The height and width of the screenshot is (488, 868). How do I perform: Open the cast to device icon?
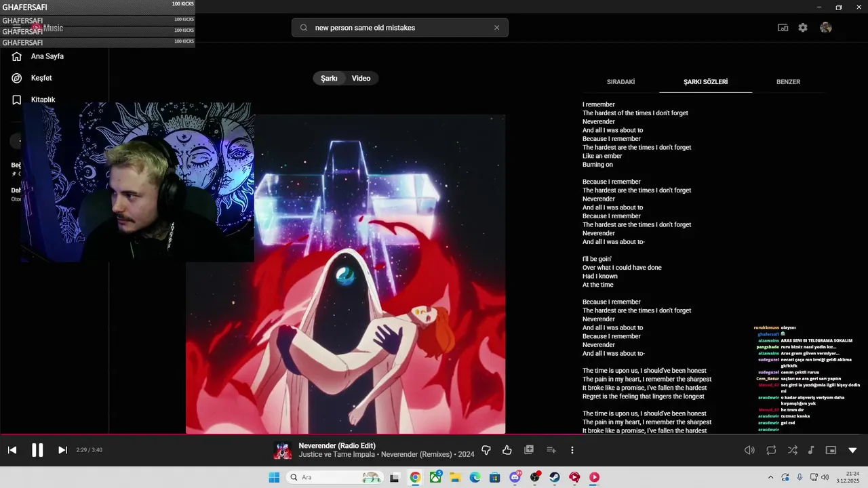[x=783, y=28]
